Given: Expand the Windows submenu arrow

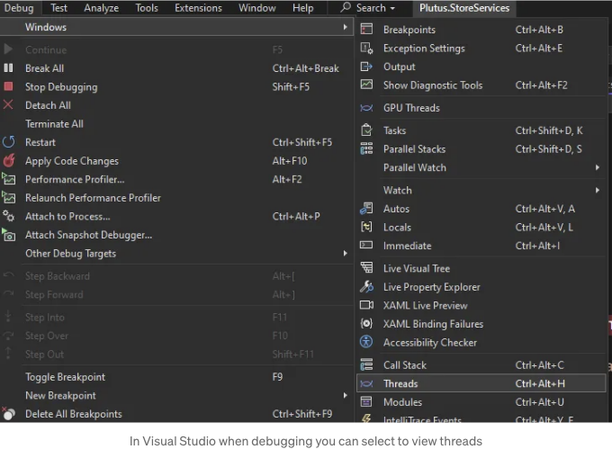Looking at the screenshot, I should point(345,27).
